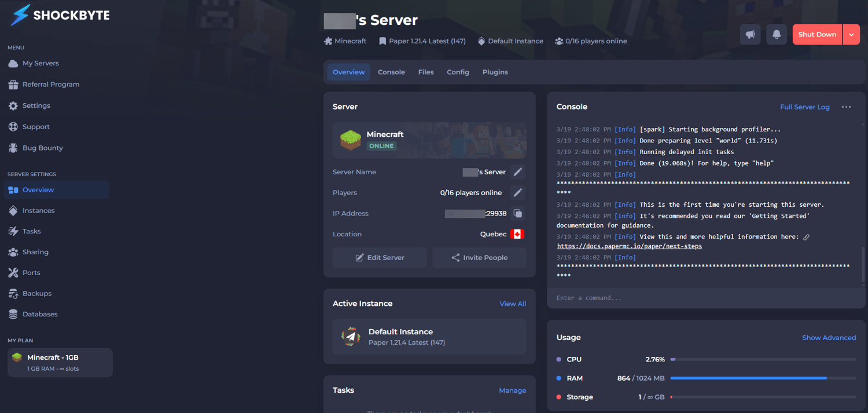Screen dimensions: 868x413
Task: Click the Console panel scrollbar
Action: (x=863, y=265)
